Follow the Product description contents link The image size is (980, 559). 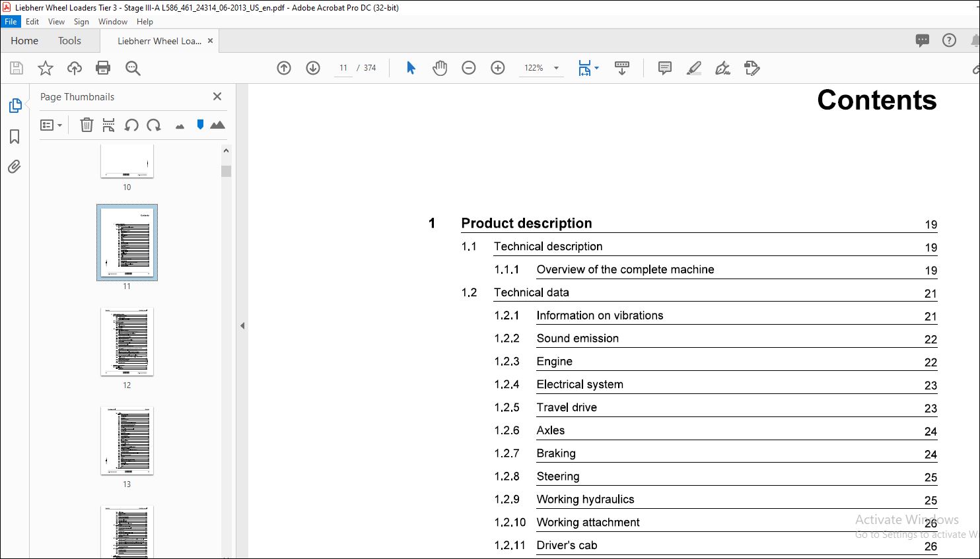pos(526,223)
